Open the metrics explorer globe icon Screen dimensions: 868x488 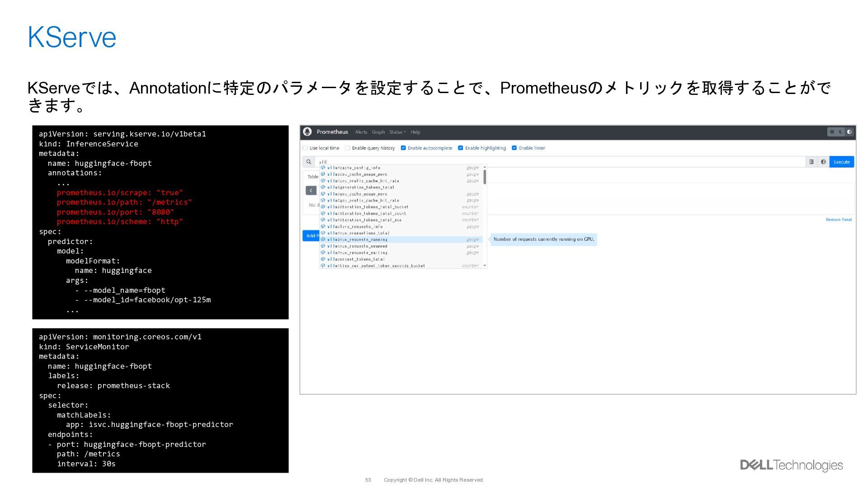pyautogui.click(x=823, y=162)
